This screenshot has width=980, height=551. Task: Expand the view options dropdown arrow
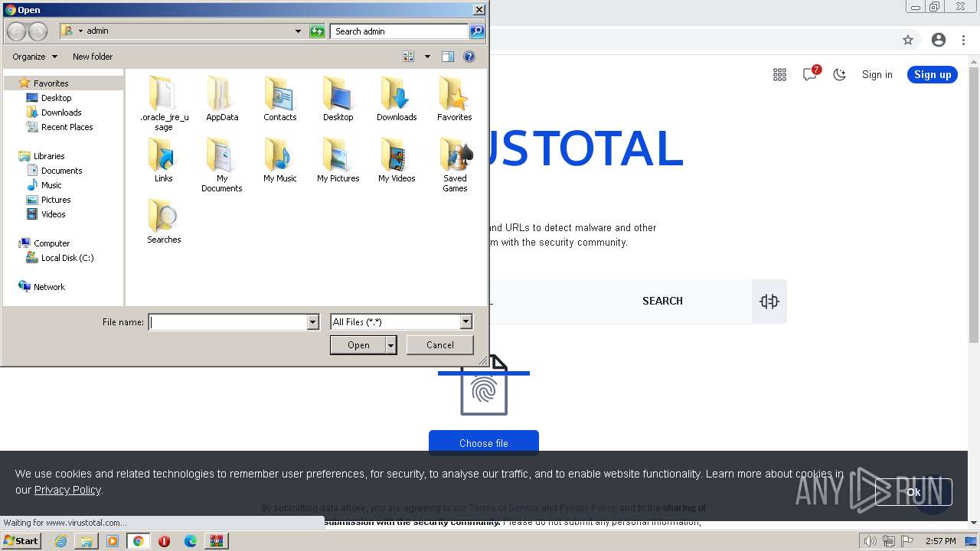427,57
